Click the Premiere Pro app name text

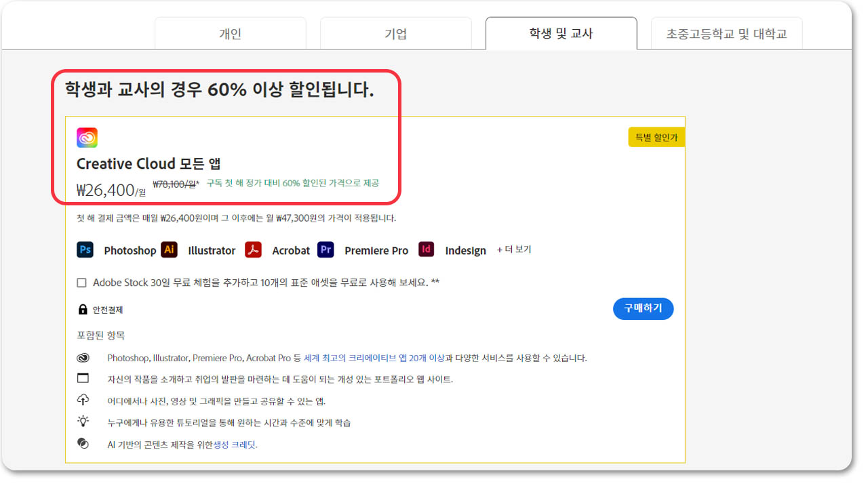376,250
